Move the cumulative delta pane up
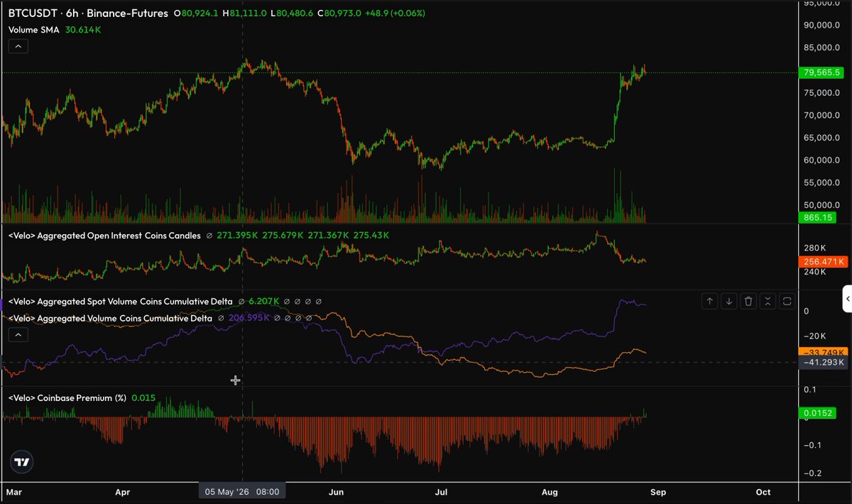Image resolution: width=852 pixels, height=504 pixels. point(710,302)
